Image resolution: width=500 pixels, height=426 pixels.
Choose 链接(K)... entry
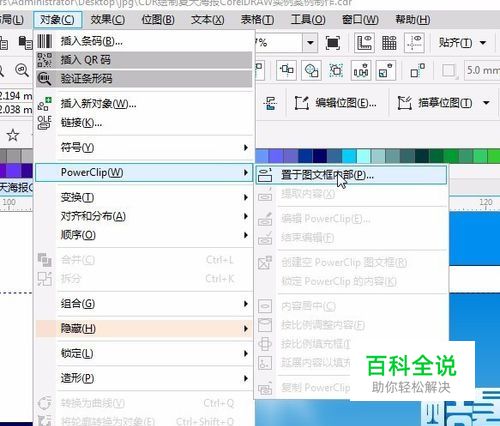(x=144, y=123)
